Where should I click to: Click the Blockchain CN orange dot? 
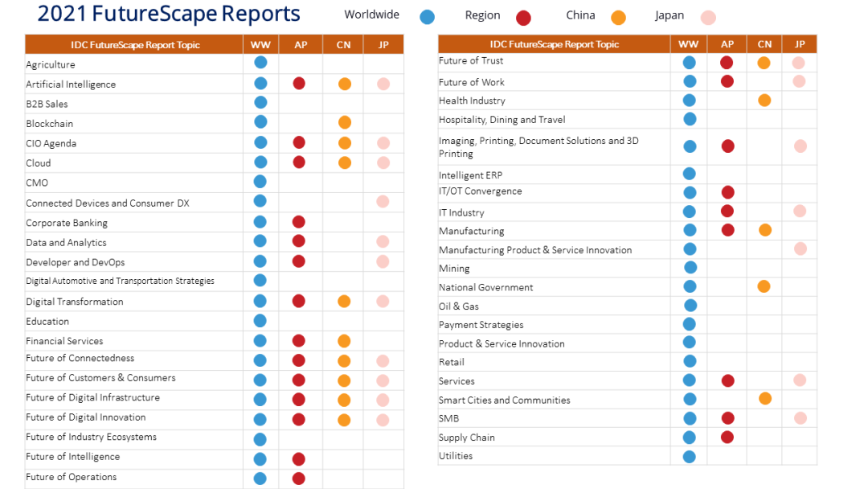[x=344, y=122]
